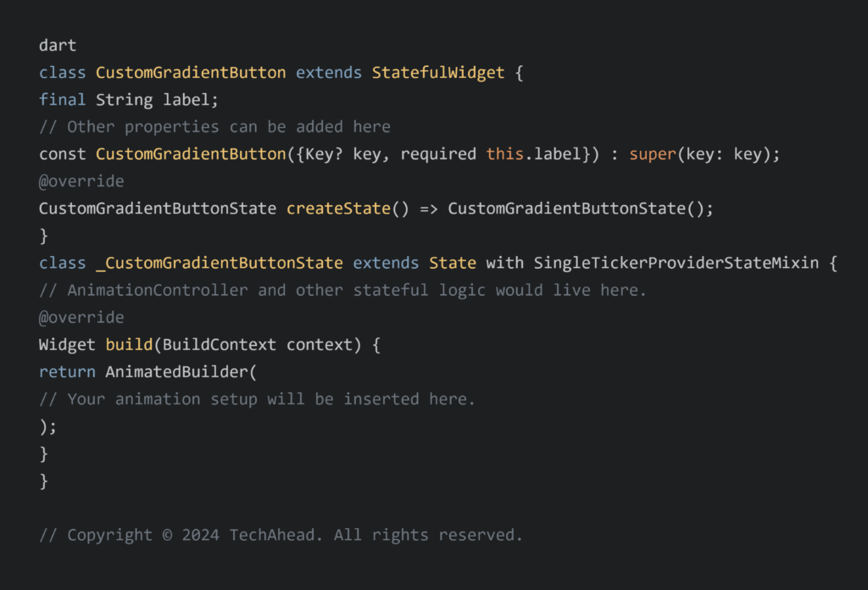Click the 'Other properties can be added' comment
This screenshot has width=868, height=590.
[x=214, y=127]
